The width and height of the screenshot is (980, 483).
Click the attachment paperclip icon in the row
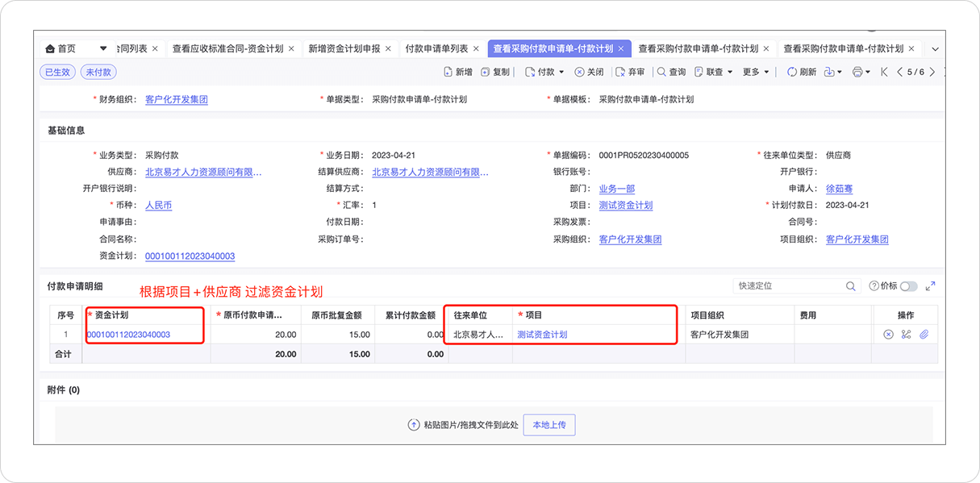[x=924, y=334]
